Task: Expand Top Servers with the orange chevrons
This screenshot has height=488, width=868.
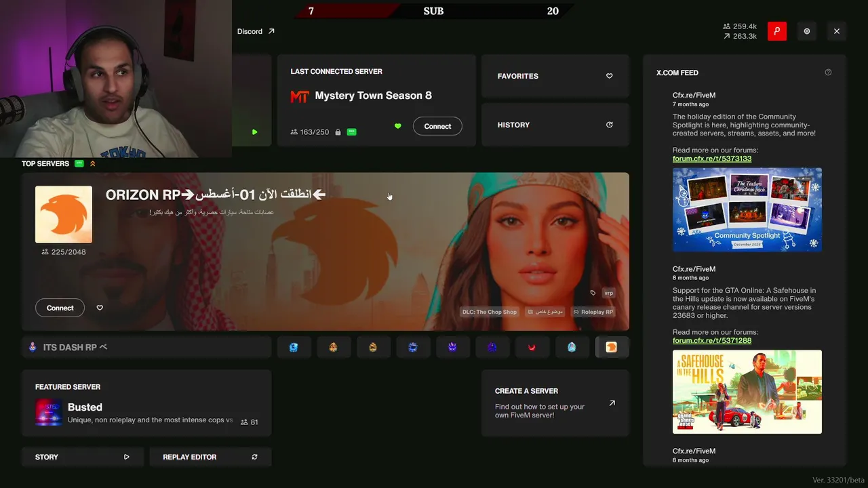Action: point(93,163)
